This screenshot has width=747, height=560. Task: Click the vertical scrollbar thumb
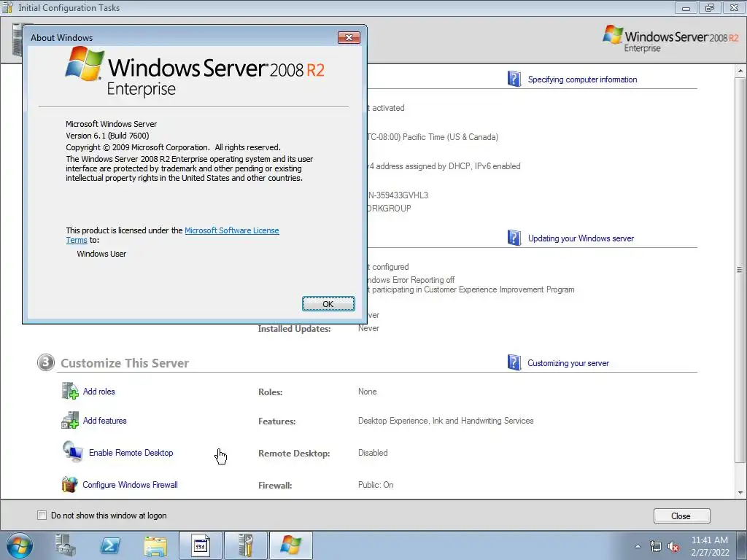pyautogui.click(x=740, y=270)
